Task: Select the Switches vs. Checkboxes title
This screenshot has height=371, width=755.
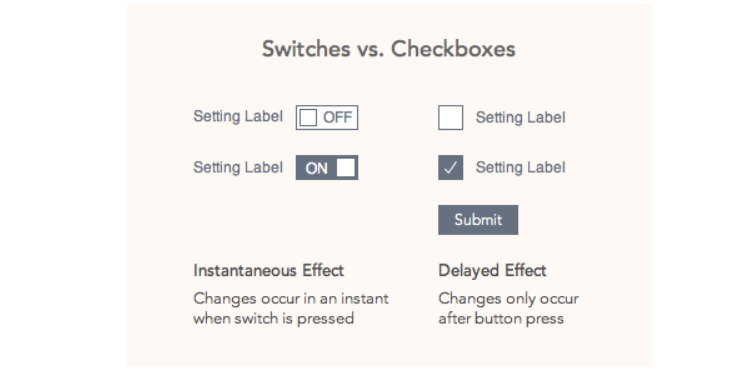Action: click(389, 49)
